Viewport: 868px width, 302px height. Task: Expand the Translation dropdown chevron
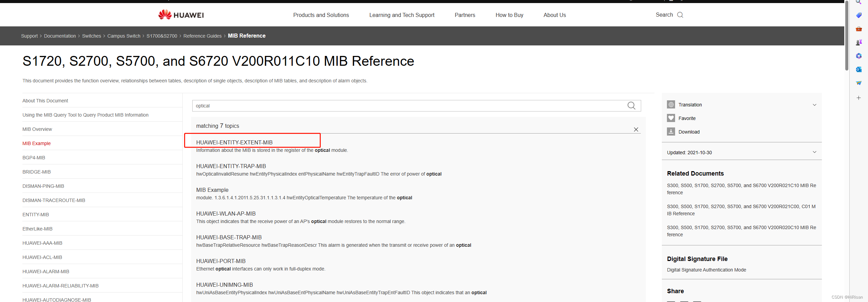click(x=815, y=105)
